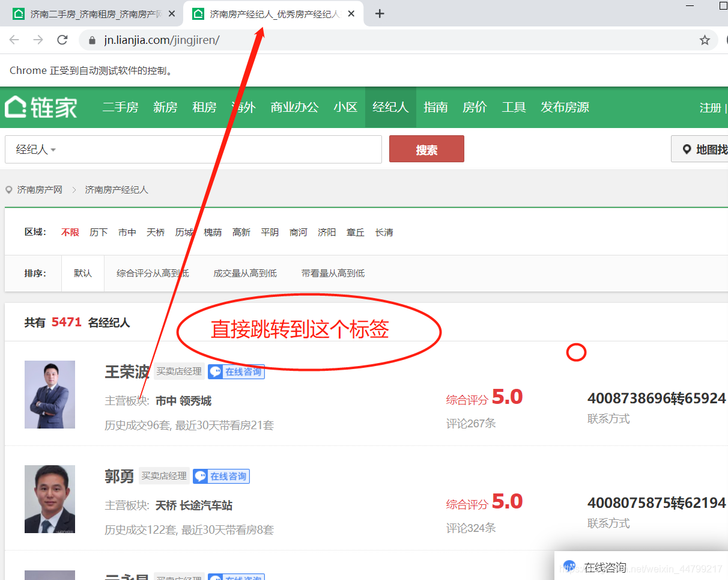
Task: Open agent name 王荣波
Action: pos(127,371)
